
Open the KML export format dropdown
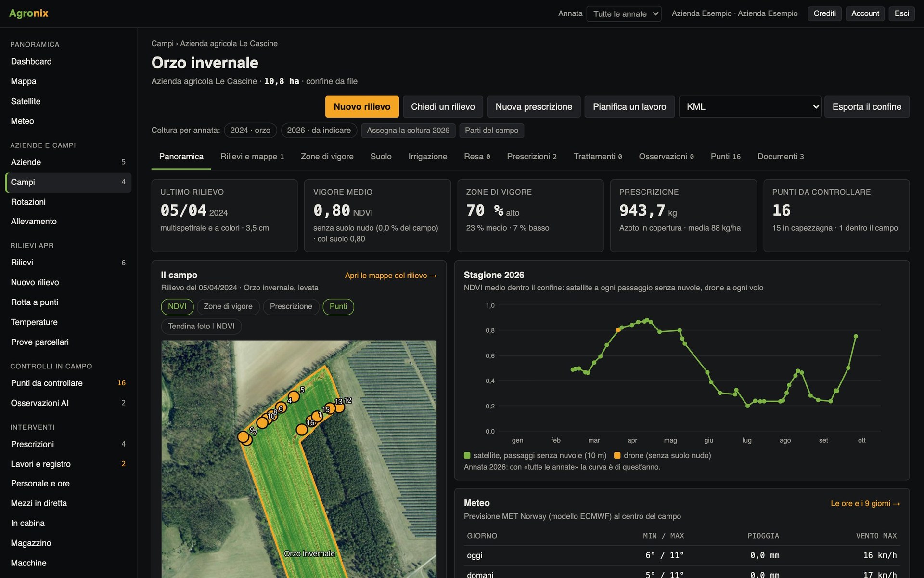pyautogui.click(x=750, y=106)
